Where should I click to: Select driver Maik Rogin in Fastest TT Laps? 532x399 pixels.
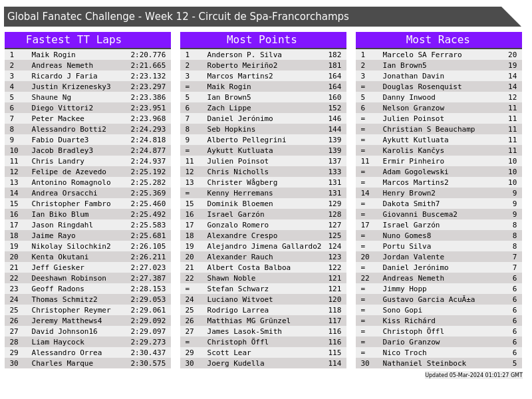(x=53, y=55)
